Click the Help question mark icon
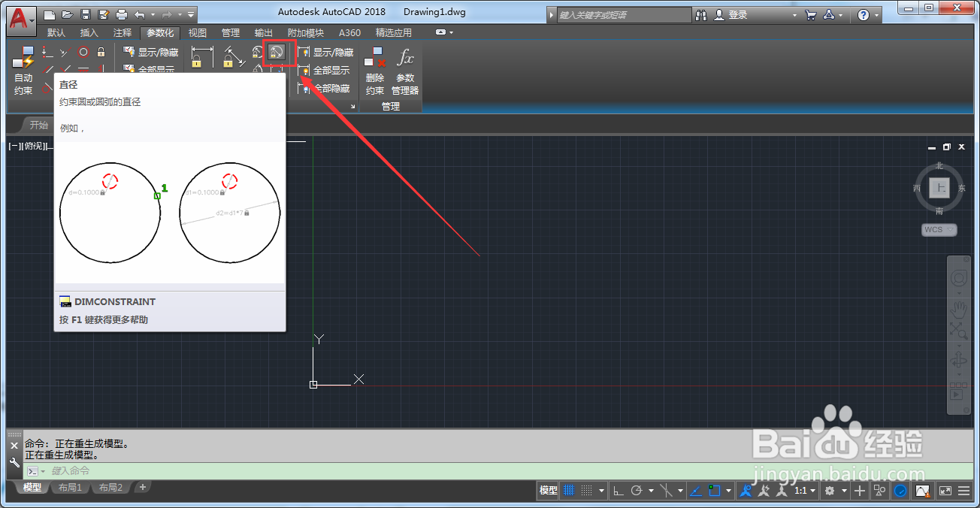Image resolution: width=980 pixels, height=508 pixels. [x=864, y=14]
